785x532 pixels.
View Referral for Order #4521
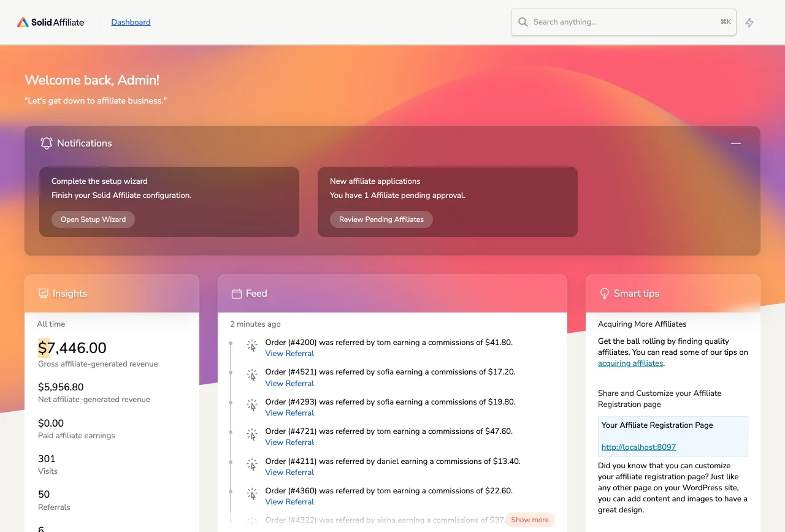coord(289,384)
